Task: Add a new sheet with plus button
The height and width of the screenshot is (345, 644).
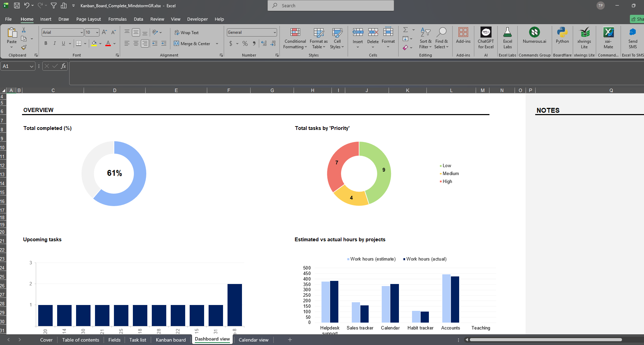Action: (290, 340)
